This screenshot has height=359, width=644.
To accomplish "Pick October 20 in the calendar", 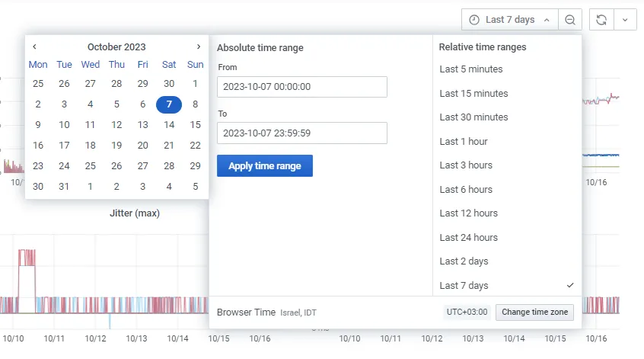I will [x=142, y=146].
